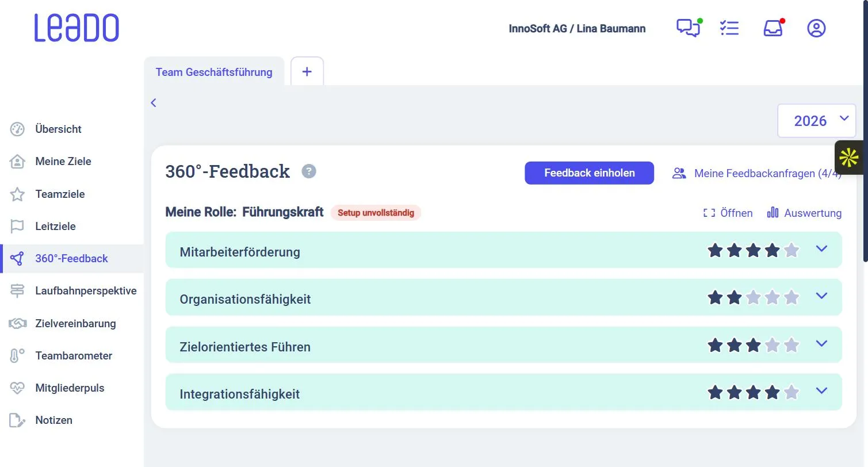Switch to Team Geschäftsführung tab

[x=214, y=72]
